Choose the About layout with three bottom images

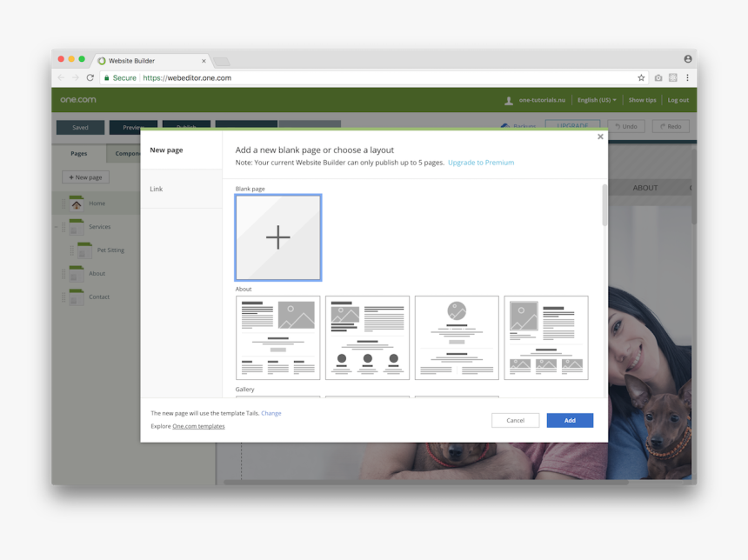pyautogui.click(x=546, y=337)
